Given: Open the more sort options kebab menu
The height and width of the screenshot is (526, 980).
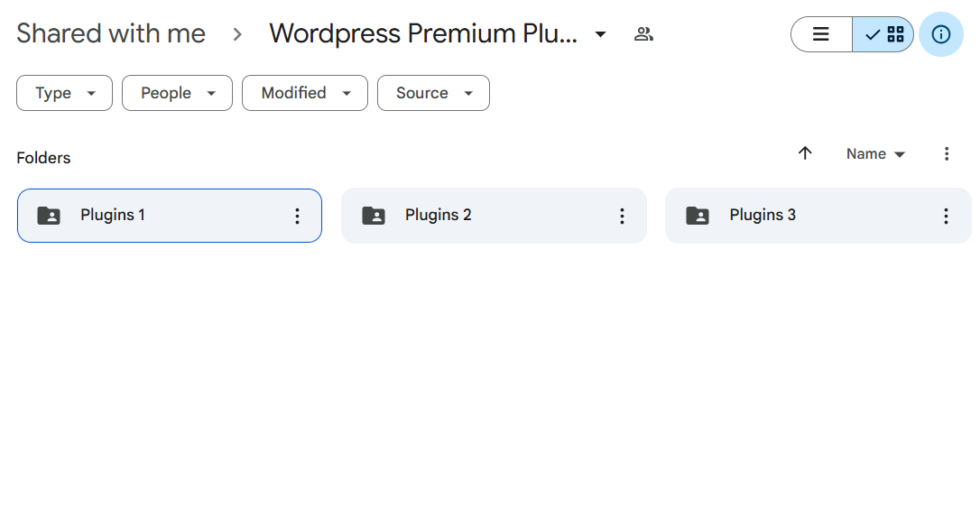Looking at the screenshot, I should coord(947,153).
